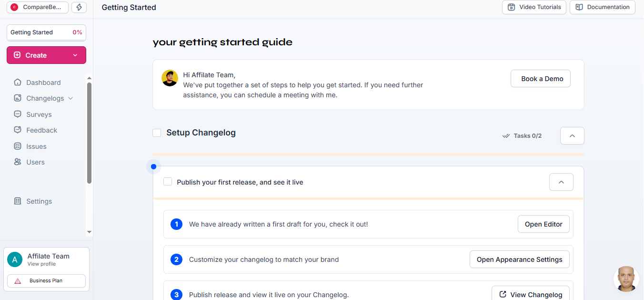Image resolution: width=644 pixels, height=300 pixels.
Task: Click the red CompareBe workspace logo icon
Action: click(14, 7)
